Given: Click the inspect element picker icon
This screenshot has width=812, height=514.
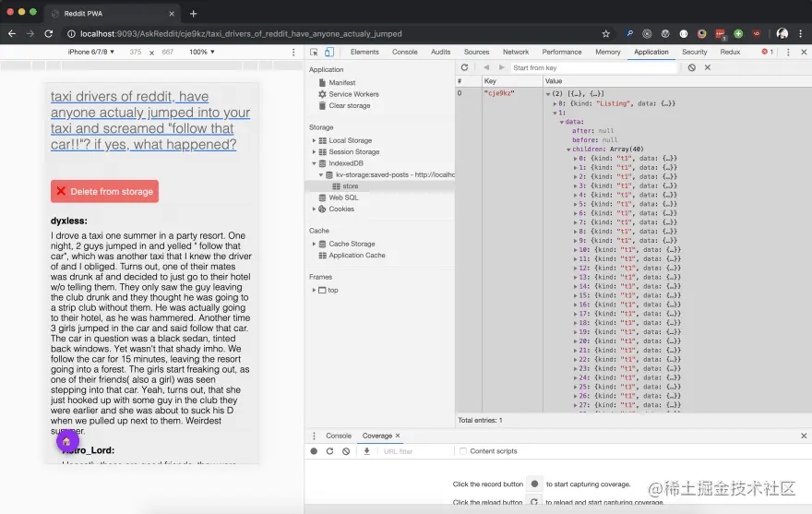Looking at the screenshot, I should coord(314,52).
